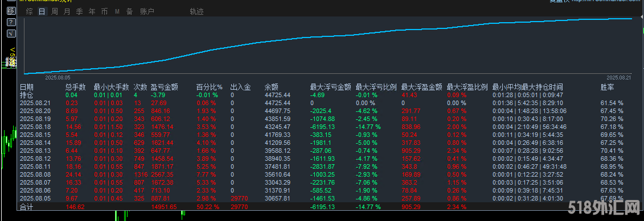Click the 70.41 % win rate cell
Image resolution: width=644 pixels, height=221 pixels.
[612, 151]
